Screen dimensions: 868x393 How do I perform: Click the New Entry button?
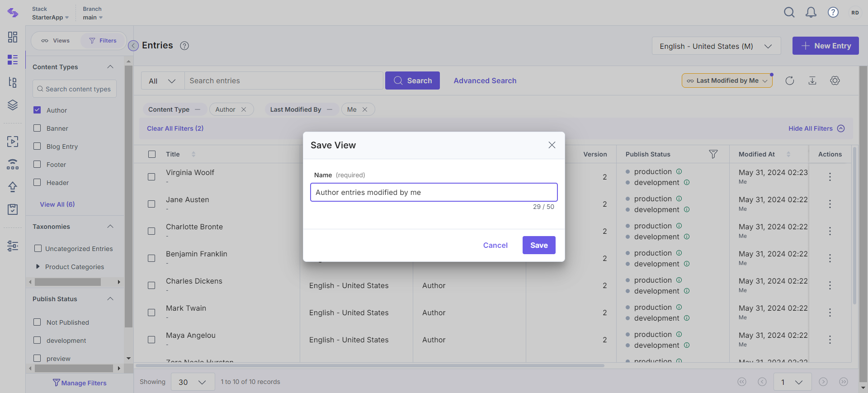pyautogui.click(x=826, y=46)
